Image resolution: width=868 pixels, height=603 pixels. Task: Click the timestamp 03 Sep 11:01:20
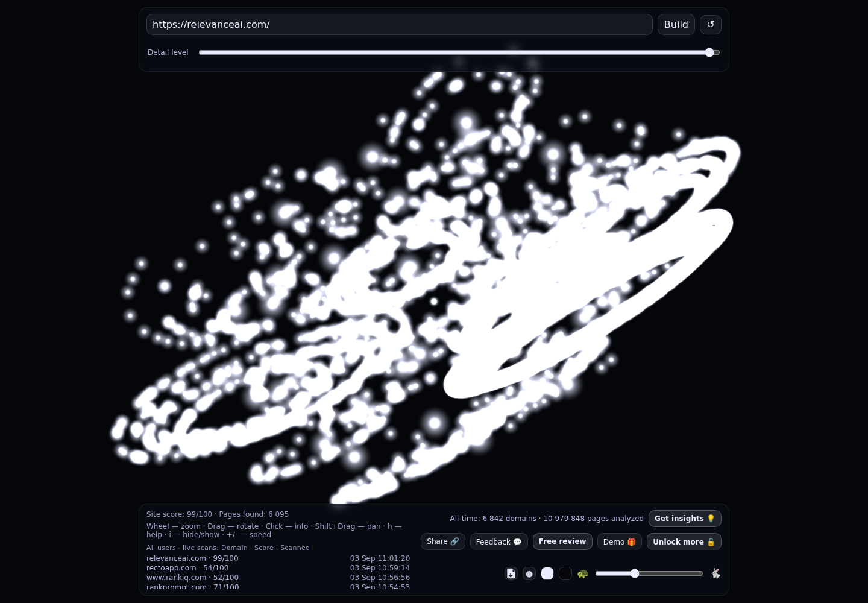coord(380,558)
